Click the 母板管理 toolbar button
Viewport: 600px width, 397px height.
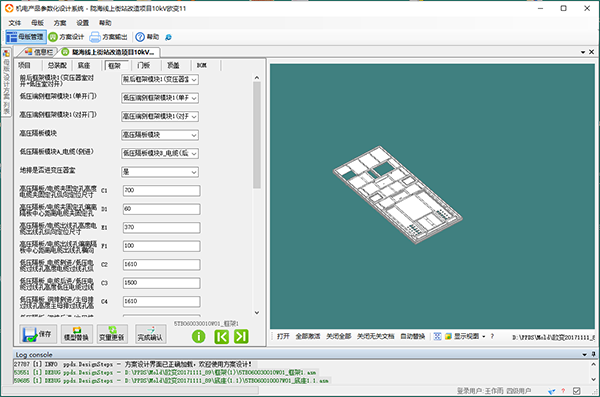(x=26, y=37)
